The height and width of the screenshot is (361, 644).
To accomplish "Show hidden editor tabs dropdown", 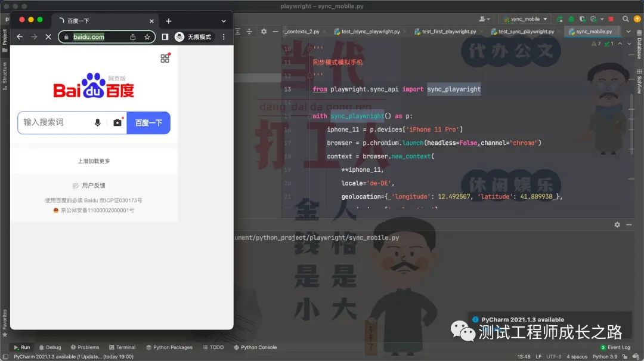I will click(x=628, y=32).
